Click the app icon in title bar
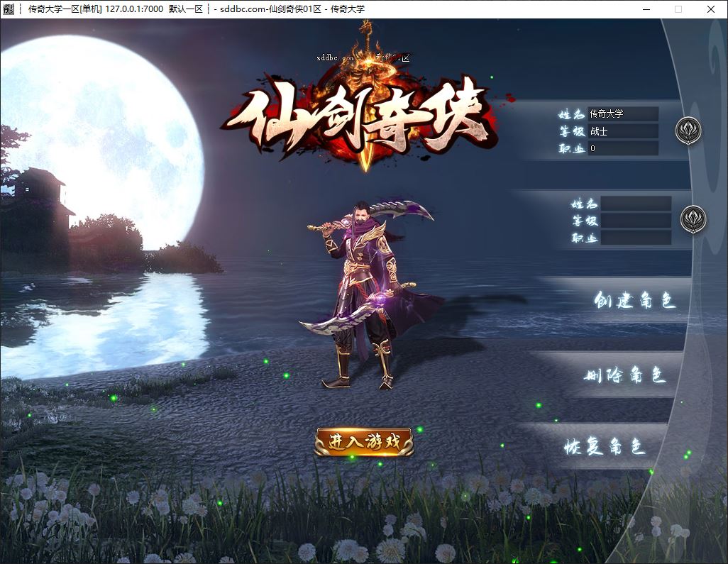The image size is (728, 564). (9, 9)
